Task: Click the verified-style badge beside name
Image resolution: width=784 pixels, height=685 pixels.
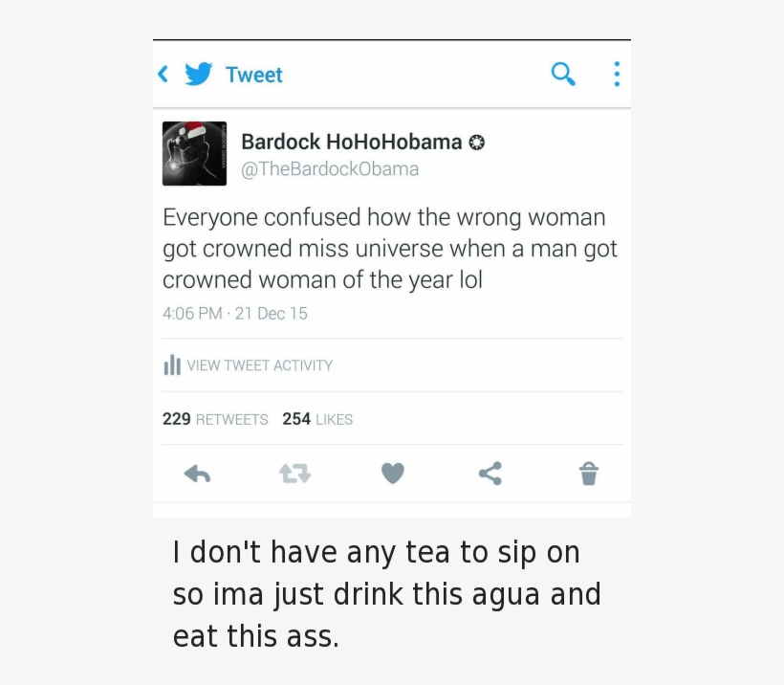Action: pos(476,143)
